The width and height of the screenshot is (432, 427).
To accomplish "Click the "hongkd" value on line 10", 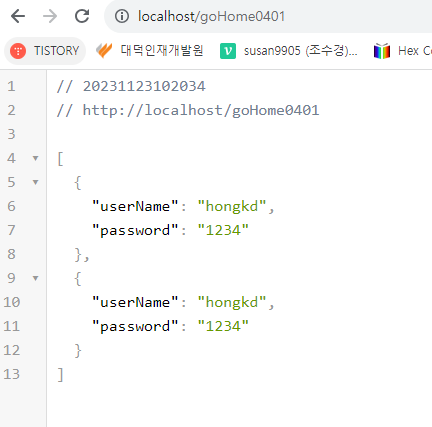I will click(x=232, y=302).
